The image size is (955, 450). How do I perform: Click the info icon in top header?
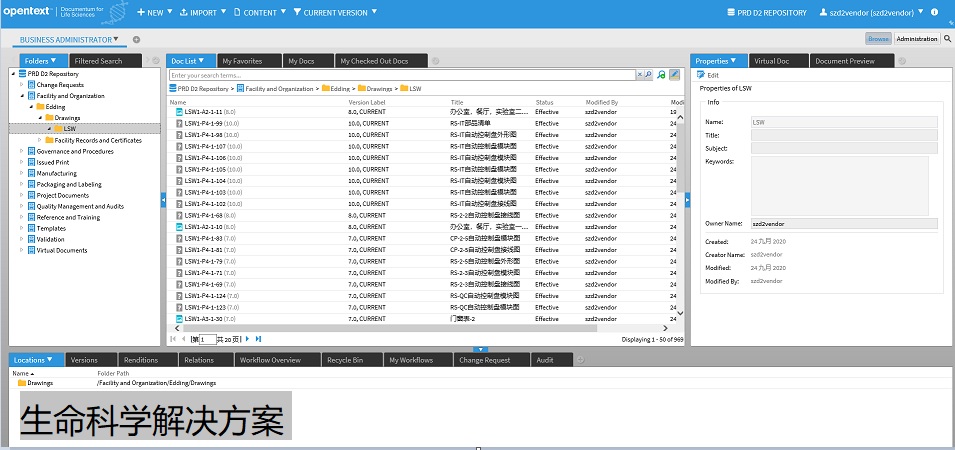tap(934, 13)
